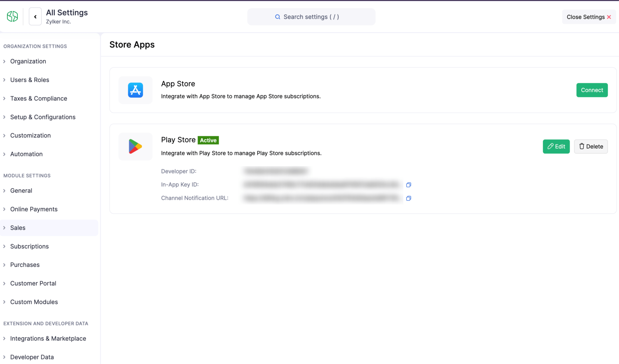
Task: Expand the Taxes & Compliance chevron
Action: (4, 99)
